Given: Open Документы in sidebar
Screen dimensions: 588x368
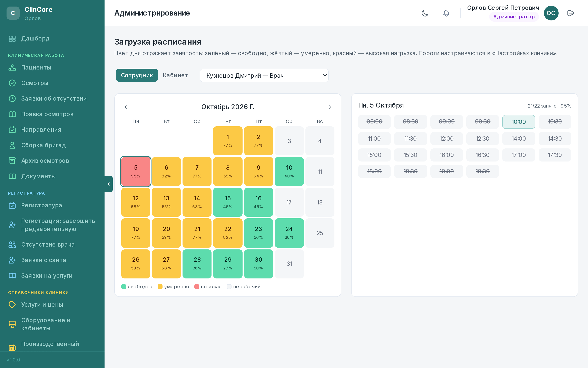Looking at the screenshot, I should pos(52,176).
